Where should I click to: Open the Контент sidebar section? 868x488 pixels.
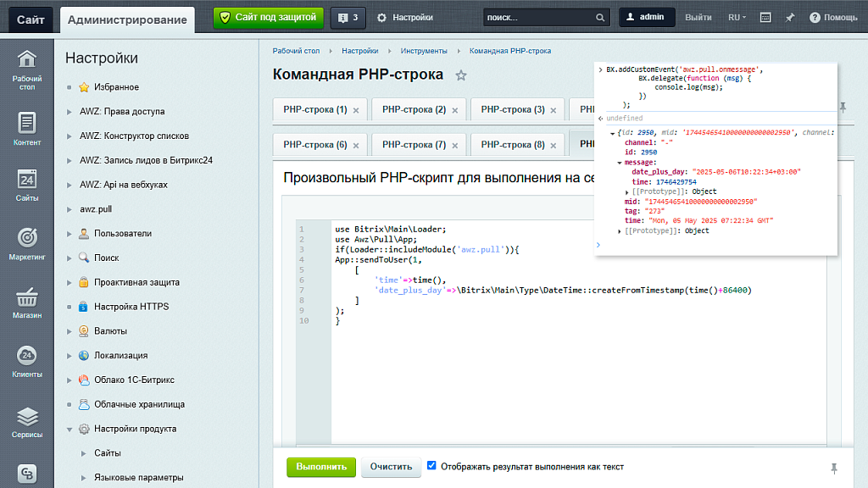pos(27,129)
